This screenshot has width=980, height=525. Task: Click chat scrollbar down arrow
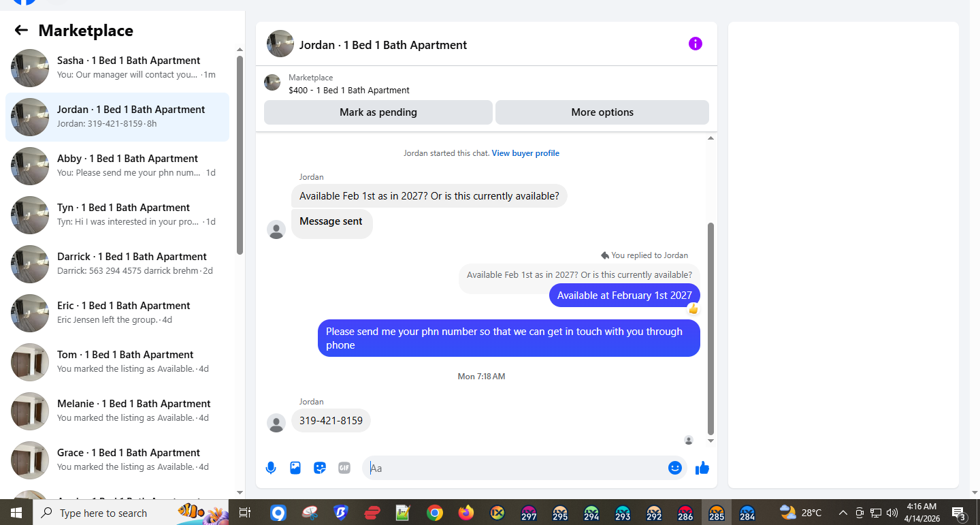711,441
